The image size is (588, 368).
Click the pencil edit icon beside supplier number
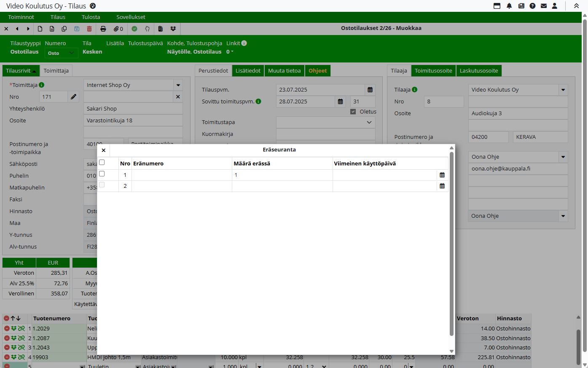click(74, 97)
